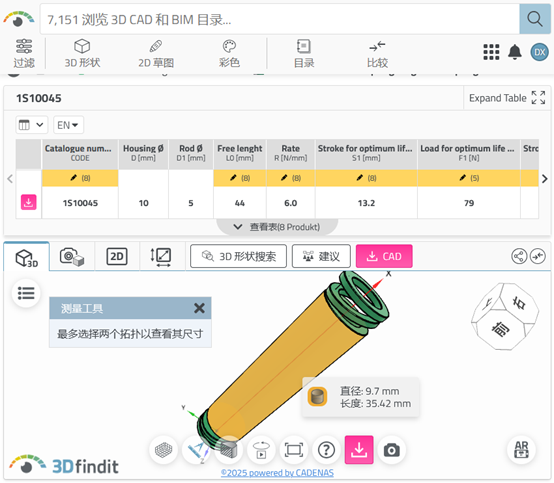The height and width of the screenshot is (483, 554).
Task: Switch to the dimensions view tab
Action: click(x=161, y=257)
